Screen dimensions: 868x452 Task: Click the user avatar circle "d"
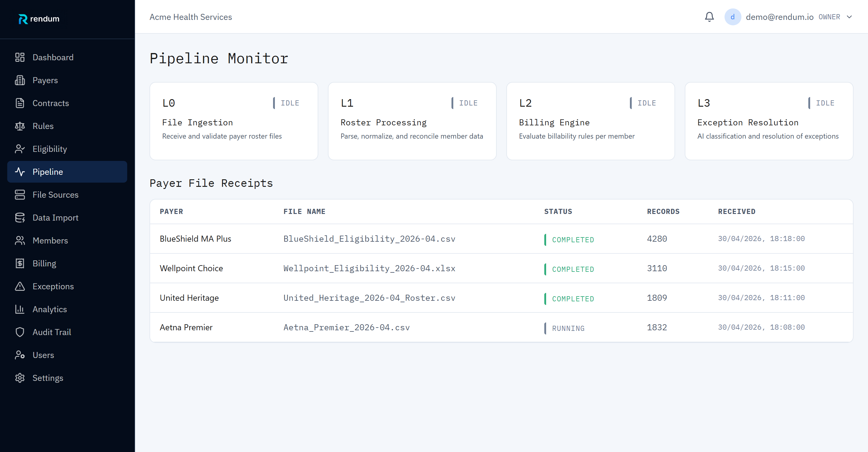(733, 17)
